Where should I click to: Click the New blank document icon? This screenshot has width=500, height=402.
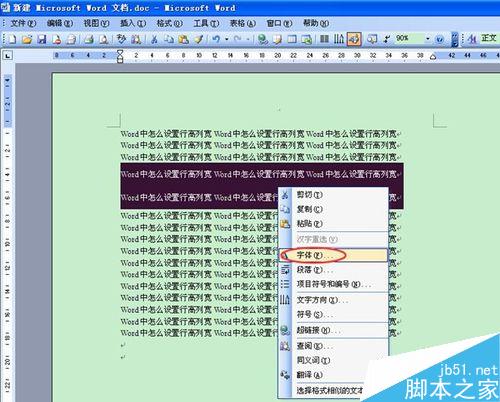pyautogui.click(x=12, y=39)
